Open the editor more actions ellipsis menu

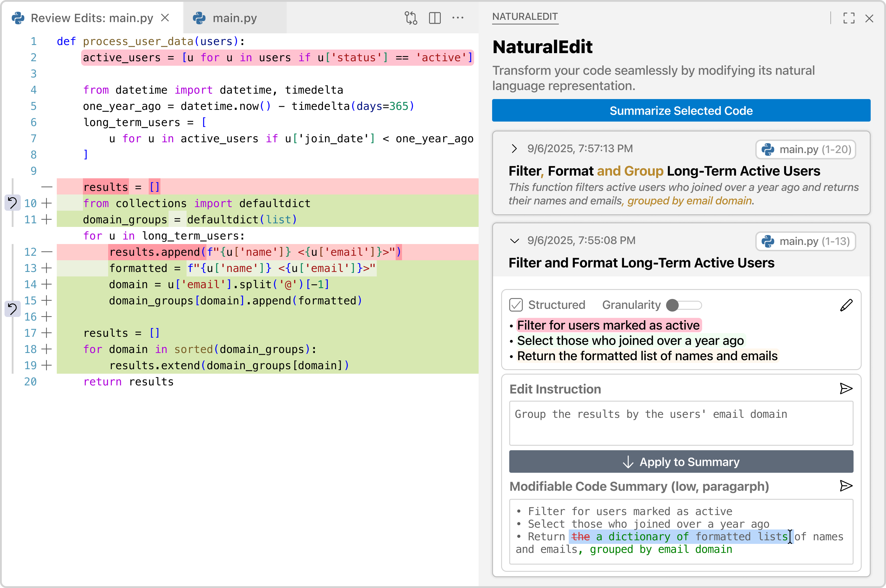point(458,18)
